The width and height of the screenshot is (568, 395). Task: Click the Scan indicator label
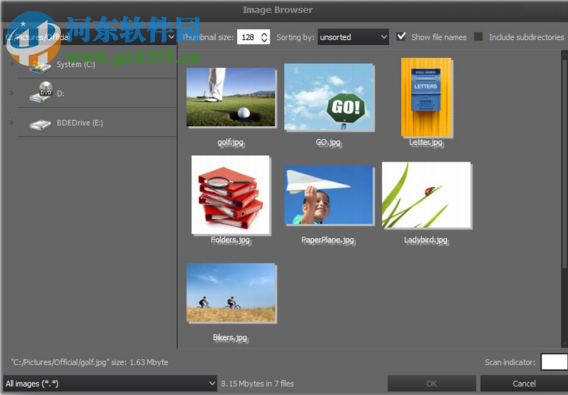click(x=510, y=362)
